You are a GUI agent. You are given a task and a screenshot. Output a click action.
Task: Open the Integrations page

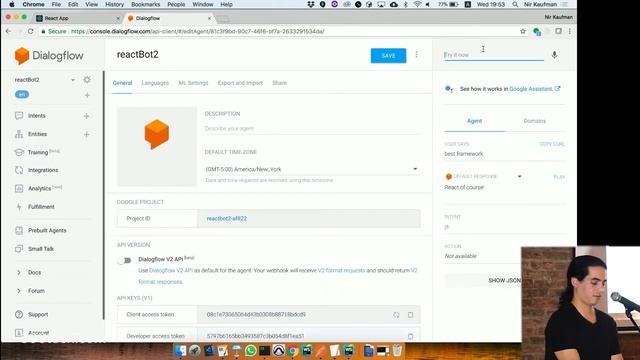click(x=43, y=170)
